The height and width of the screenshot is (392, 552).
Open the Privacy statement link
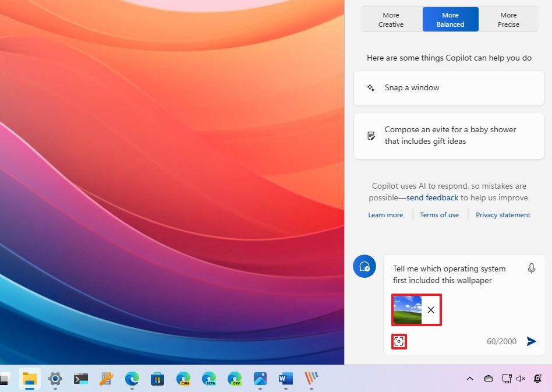503,215
